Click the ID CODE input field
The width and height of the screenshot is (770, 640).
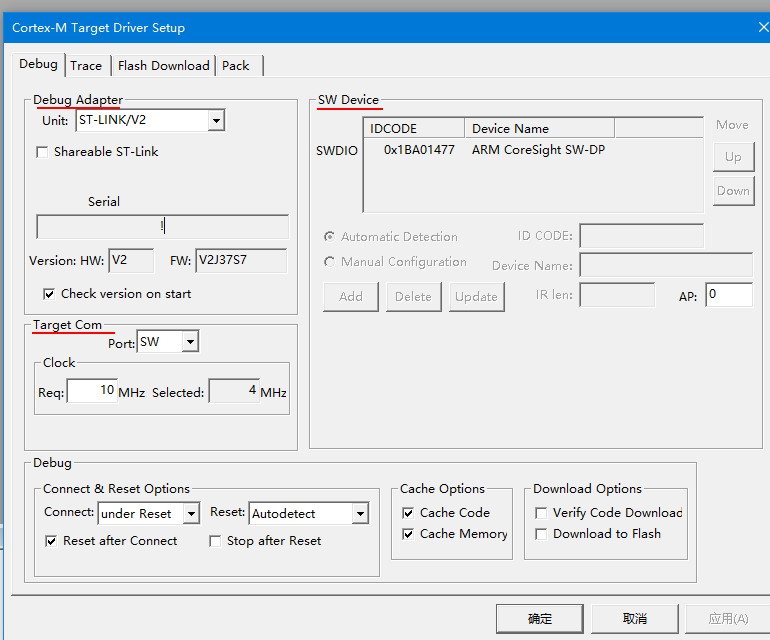click(641, 236)
